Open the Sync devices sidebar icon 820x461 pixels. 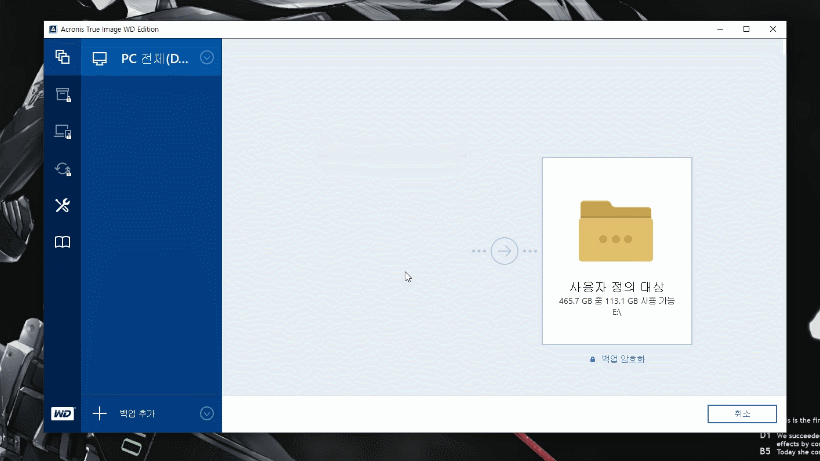(x=63, y=132)
